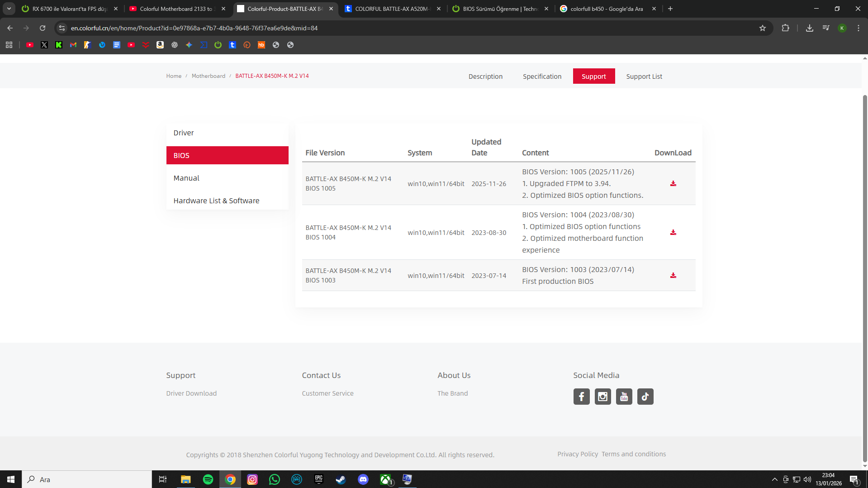Image resolution: width=868 pixels, height=488 pixels.
Task: Open Discord from the taskbar
Action: [363, 479]
